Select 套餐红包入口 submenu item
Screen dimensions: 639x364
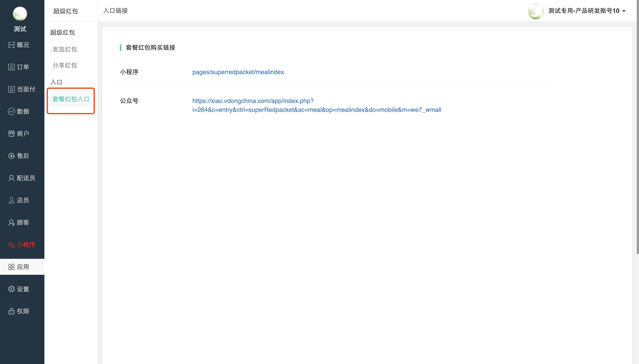(x=71, y=99)
